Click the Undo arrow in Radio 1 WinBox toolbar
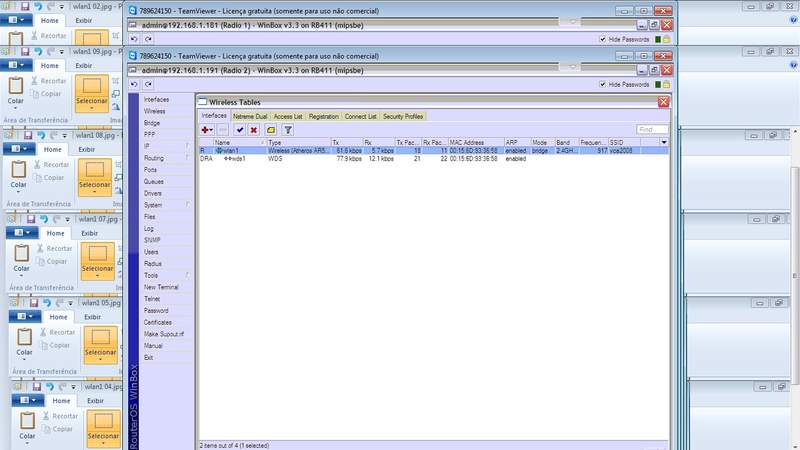This screenshot has width=800, height=450. (x=134, y=39)
